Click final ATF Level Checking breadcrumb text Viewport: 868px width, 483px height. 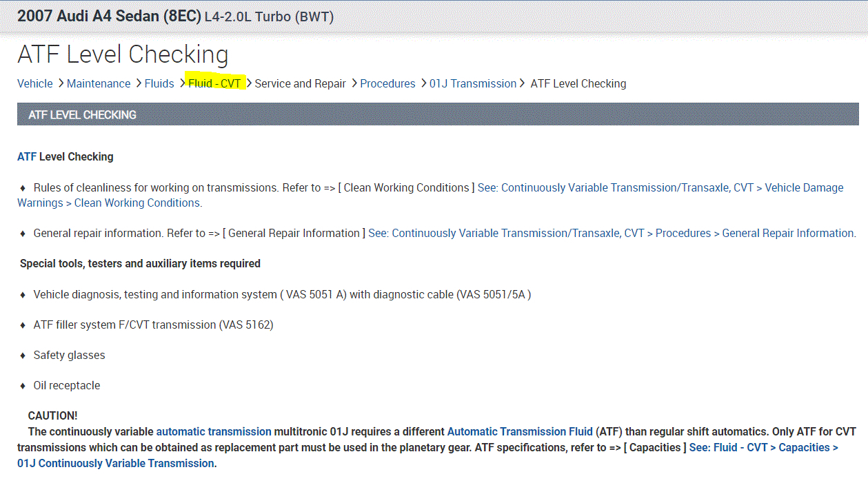tap(578, 83)
